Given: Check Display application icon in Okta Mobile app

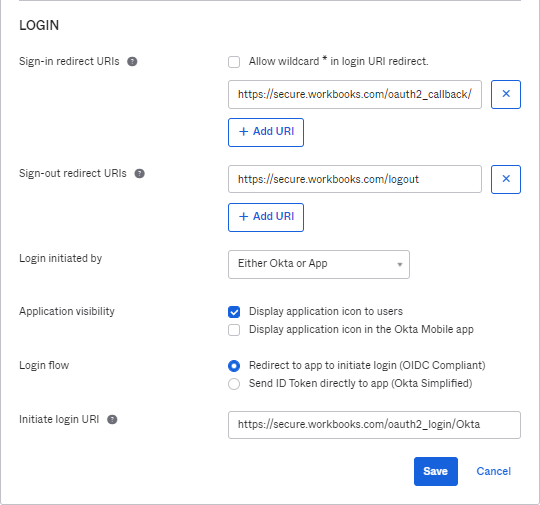Looking at the screenshot, I should [x=234, y=330].
